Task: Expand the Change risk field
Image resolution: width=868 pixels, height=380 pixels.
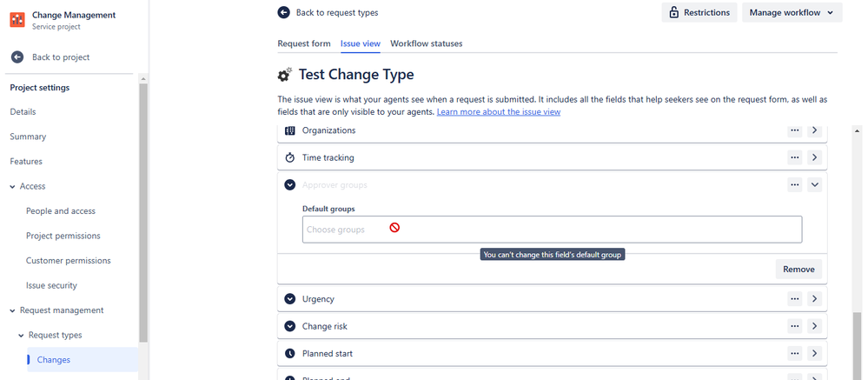Action: coord(814,326)
